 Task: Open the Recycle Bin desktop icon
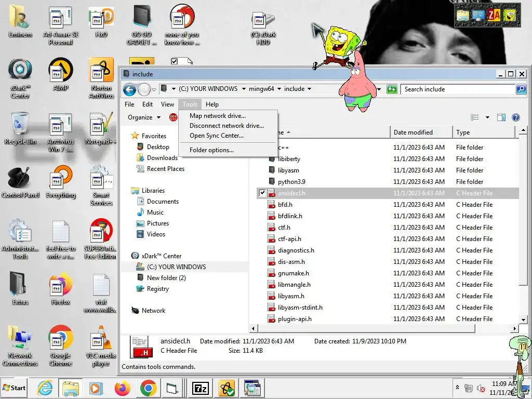point(20,128)
